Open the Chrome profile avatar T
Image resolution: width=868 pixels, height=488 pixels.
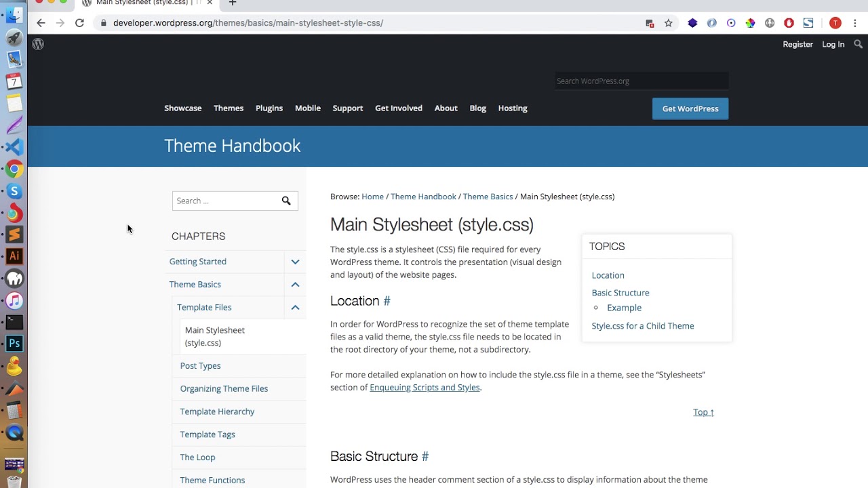(835, 23)
